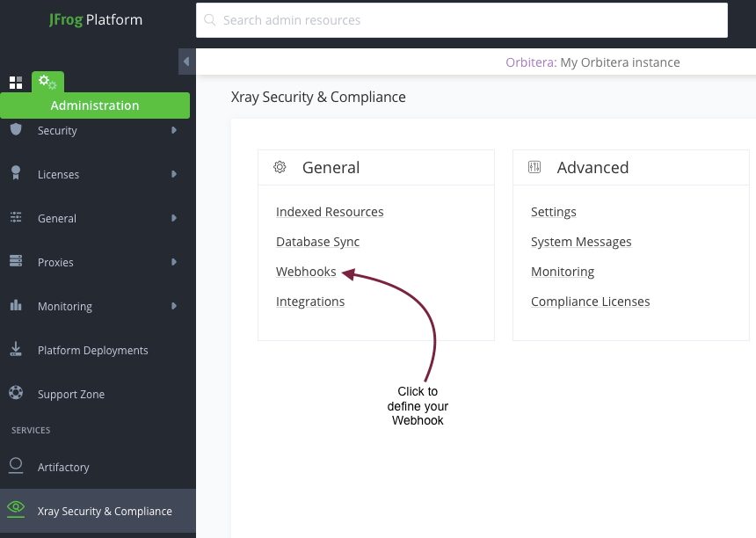The height and width of the screenshot is (538, 756).
Task: Click the Application grid icon in sidebar
Action: (x=16, y=83)
